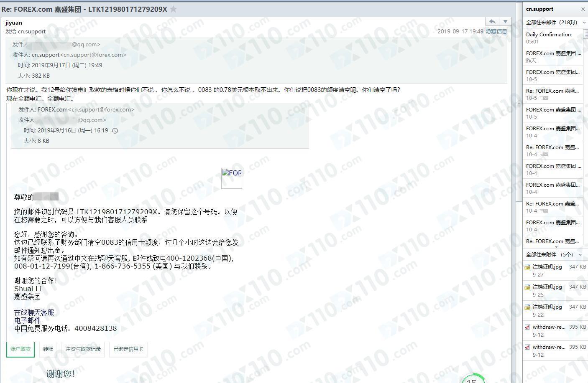Click the sender name jiyuan
The height and width of the screenshot is (383, 588).
coord(14,23)
